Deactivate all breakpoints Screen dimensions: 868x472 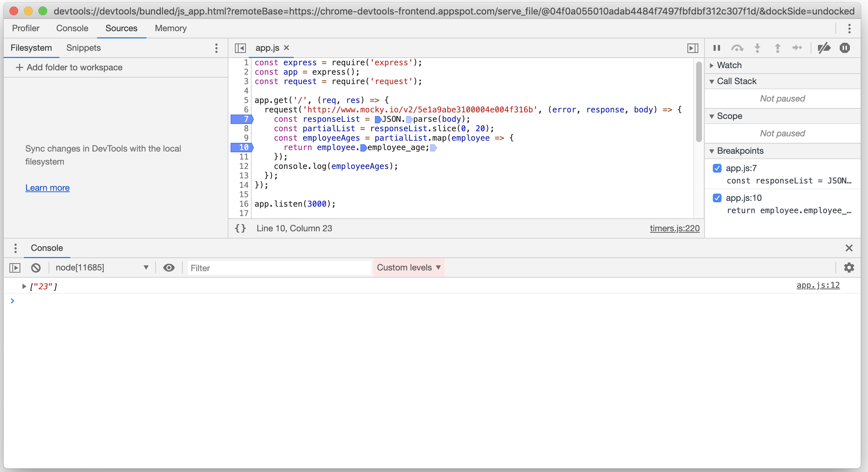click(x=824, y=47)
